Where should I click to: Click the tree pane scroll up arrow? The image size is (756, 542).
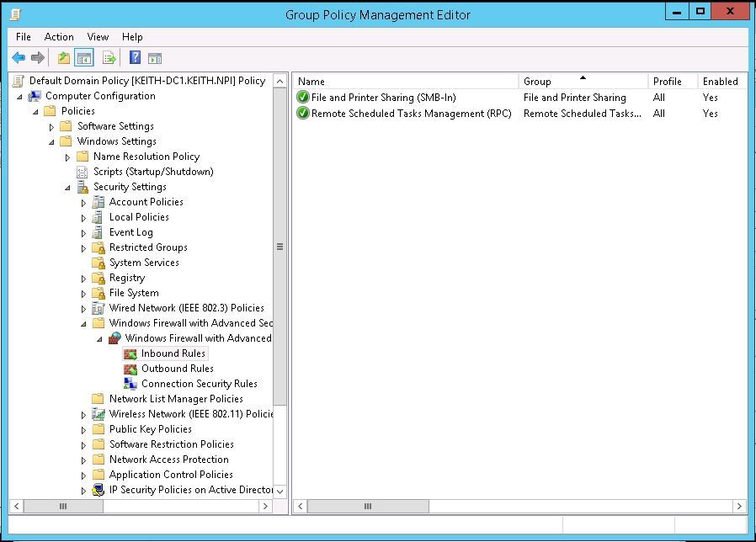click(x=280, y=81)
